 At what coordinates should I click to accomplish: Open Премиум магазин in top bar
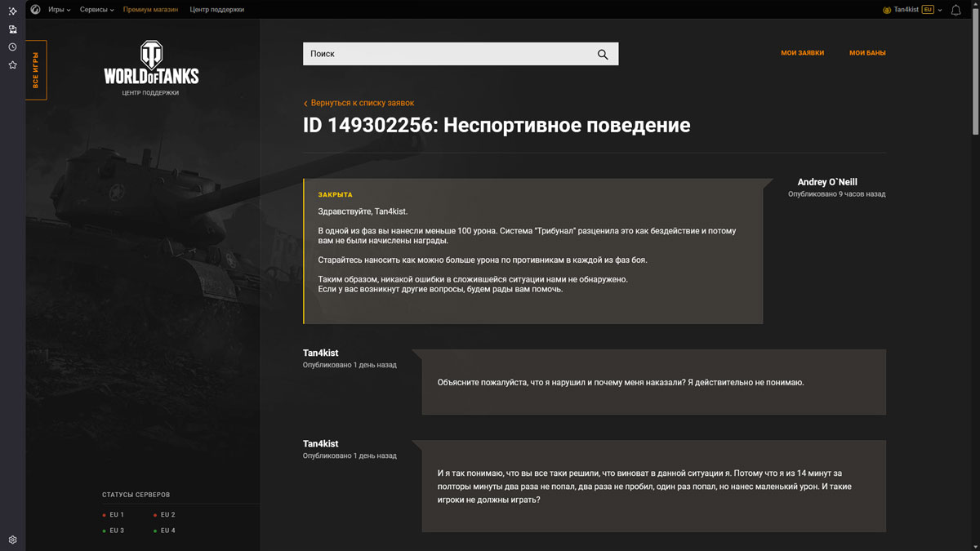[x=152, y=10]
